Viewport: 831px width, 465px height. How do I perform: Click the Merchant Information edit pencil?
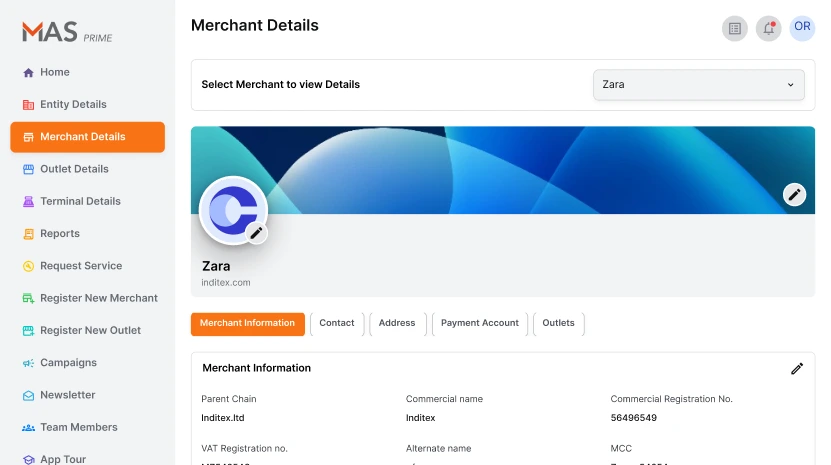tap(797, 368)
